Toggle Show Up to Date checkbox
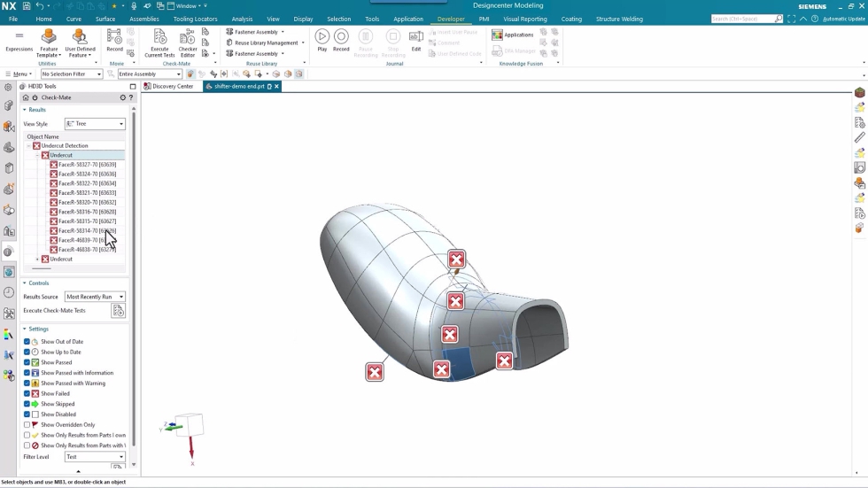This screenshot has height=488, width=868. 27,352
